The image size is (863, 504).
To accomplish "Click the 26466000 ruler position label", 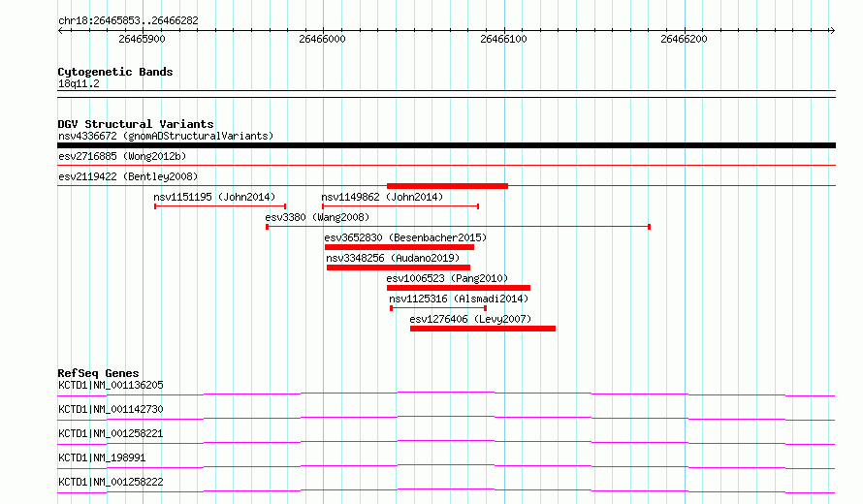I will click(322, 39).
